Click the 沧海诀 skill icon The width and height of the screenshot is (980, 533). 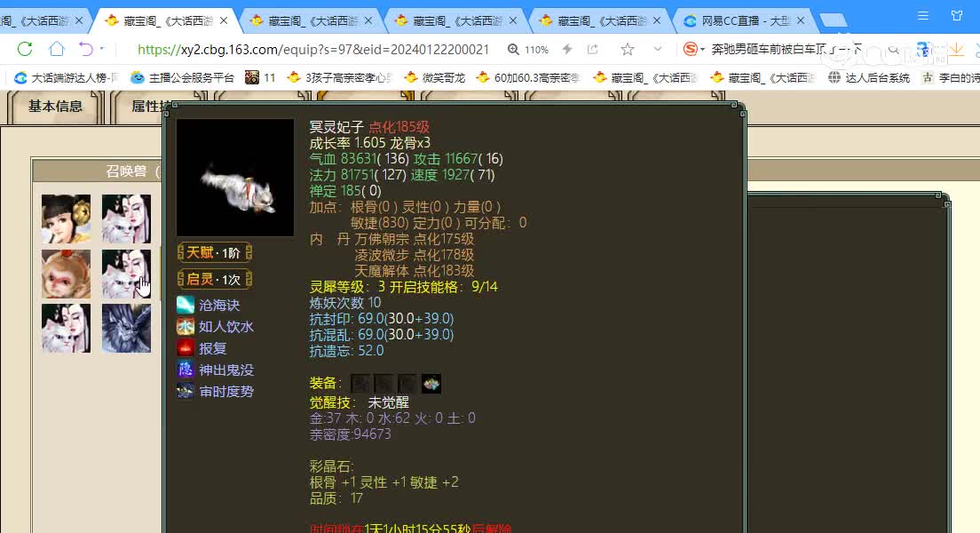[x=186, y=306]
